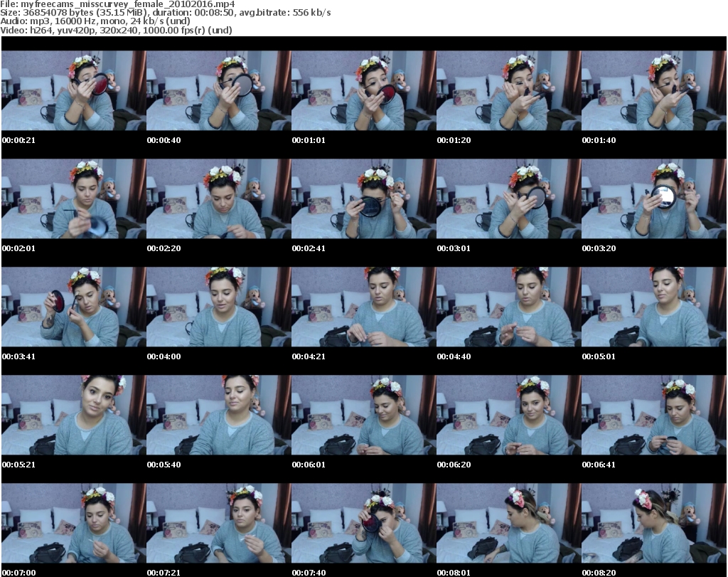This screenshot has width=728, height=577.
Task: Open the frame above timestamp 00:02:01
Action: coord(73,198)
